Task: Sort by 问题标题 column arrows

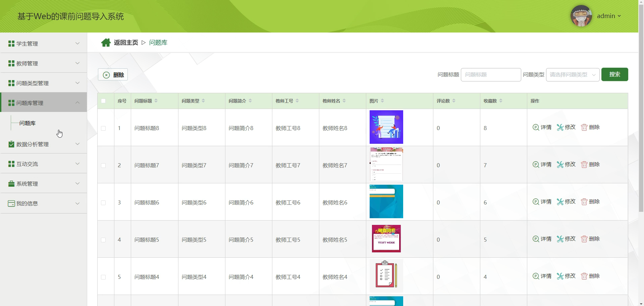Action: 156,101
